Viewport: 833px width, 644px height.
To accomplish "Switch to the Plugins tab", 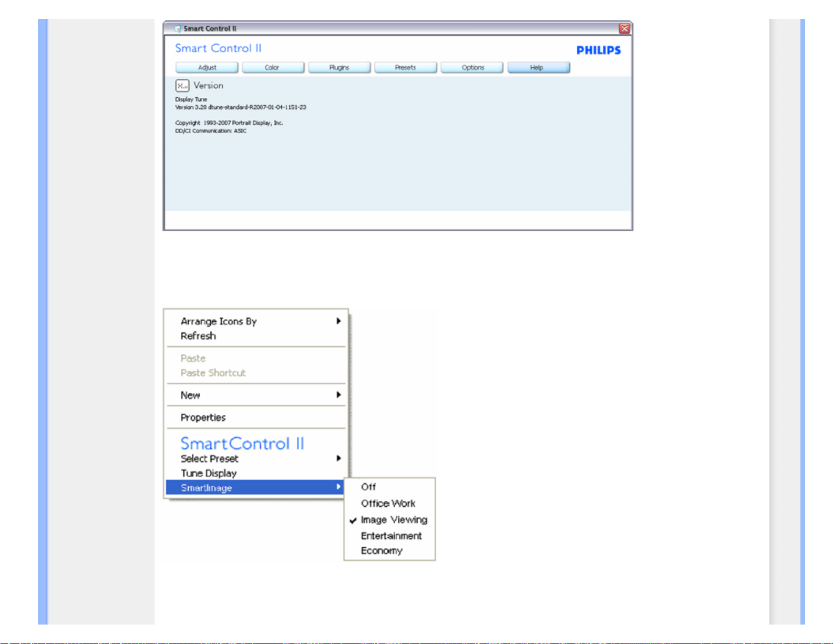I will point(339,67).
